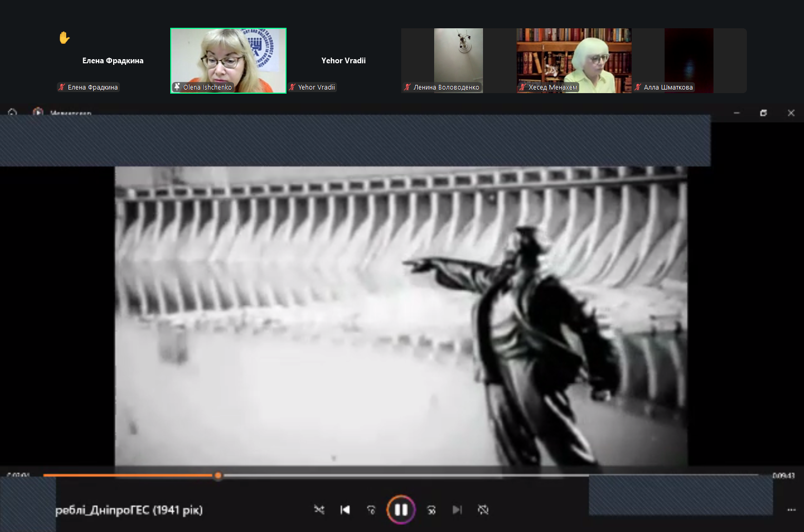This screenshot has height=532, width=804.
Task: Click the playing black-and-white dam video
Action: 401,316
